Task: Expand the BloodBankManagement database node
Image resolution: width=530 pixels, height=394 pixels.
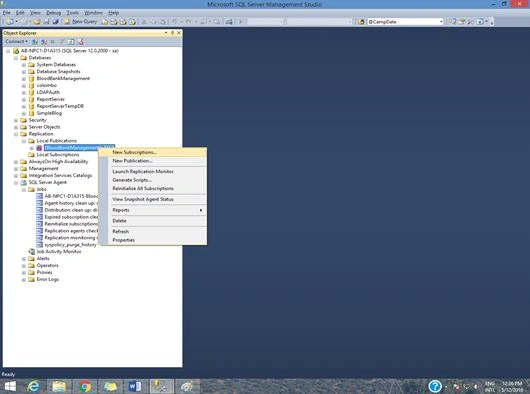Action: pos(24,78)
